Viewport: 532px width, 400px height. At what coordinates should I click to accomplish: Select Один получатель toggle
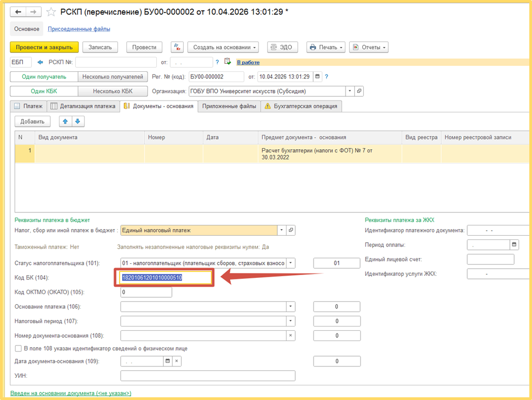coord(44,77)
